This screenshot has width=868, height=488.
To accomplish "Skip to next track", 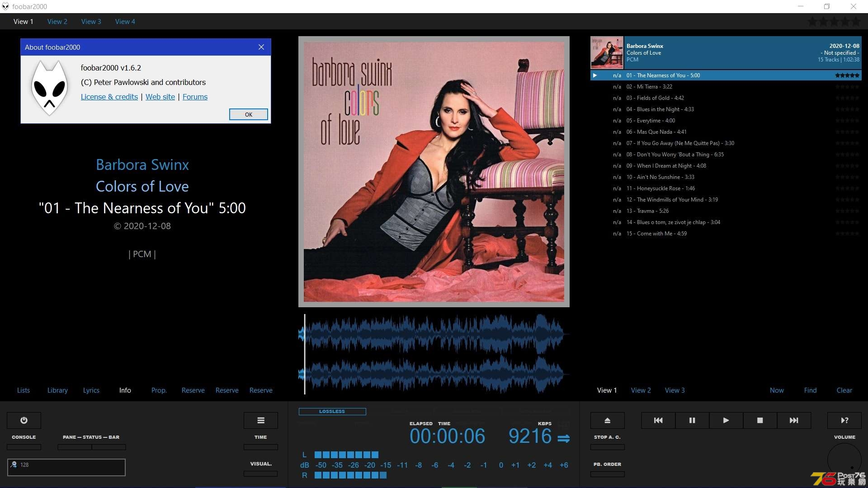I will point(794,420).
